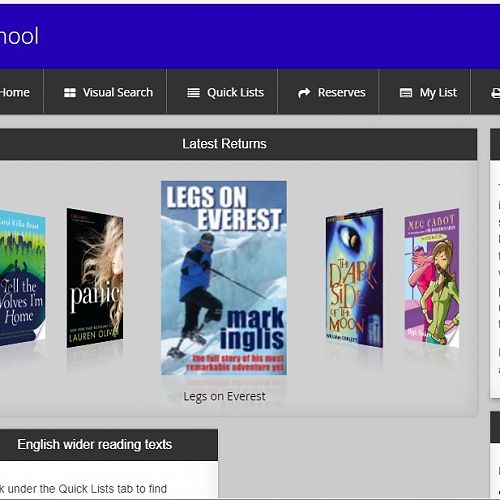Click the Reserves arrow icon
This screenshot has height=500, width=500.
[x=304, y=93]
